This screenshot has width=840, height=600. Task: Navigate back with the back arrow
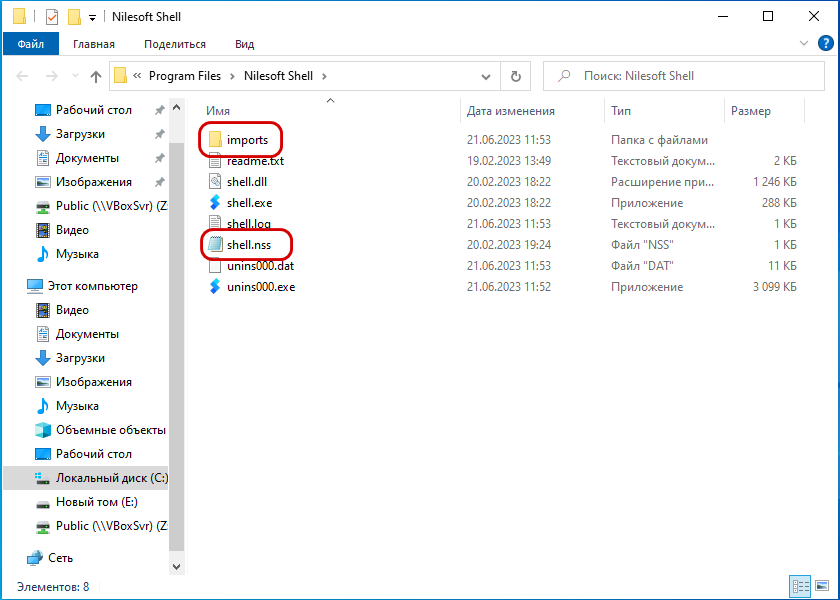click(22, 76)
